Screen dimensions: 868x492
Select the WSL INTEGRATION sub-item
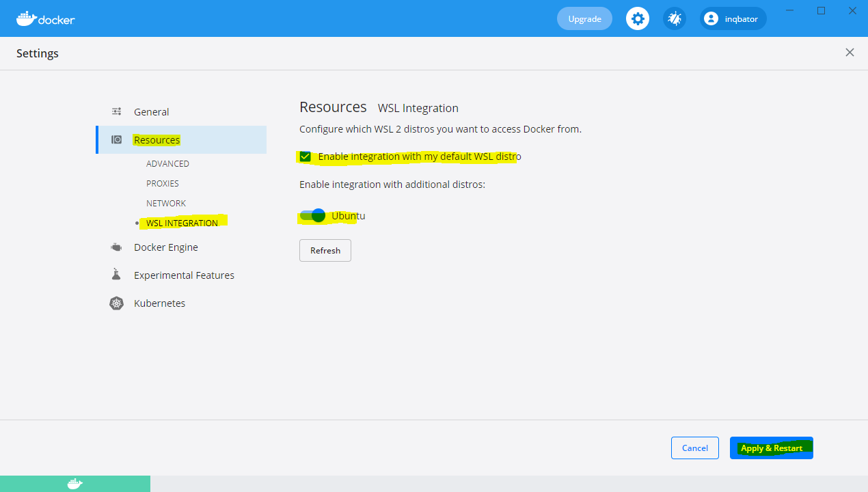182,223
